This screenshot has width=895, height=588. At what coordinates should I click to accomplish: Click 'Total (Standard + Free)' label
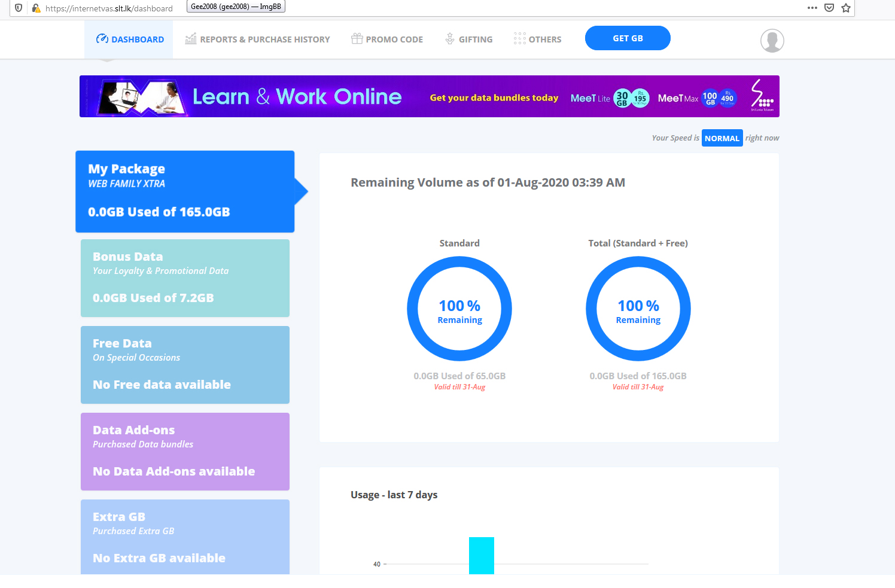pyautogui.click(x=638, y=243)
